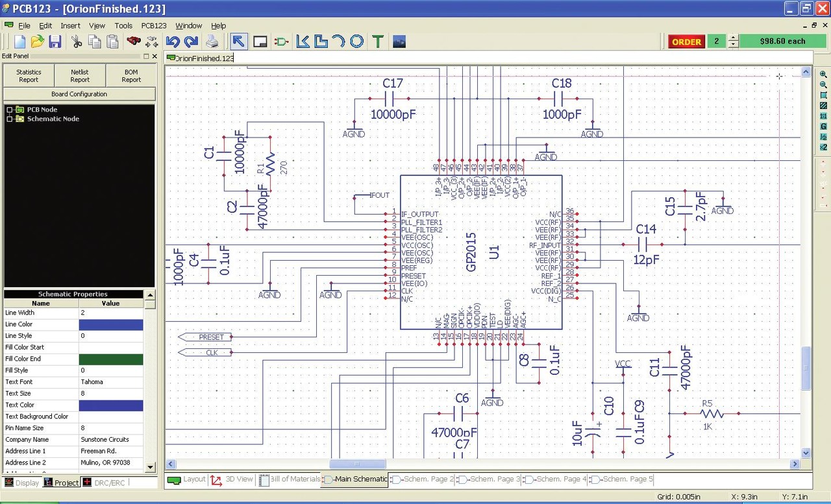Click the BOM Report button
Viewport: 831px width, 504px height.
[131, 76]
